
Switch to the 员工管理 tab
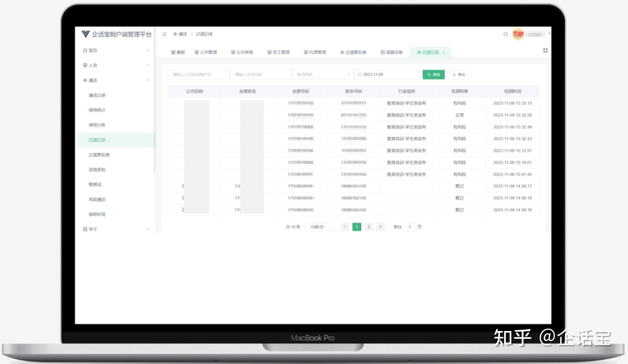pyautogui.click(x=279, y=52)
